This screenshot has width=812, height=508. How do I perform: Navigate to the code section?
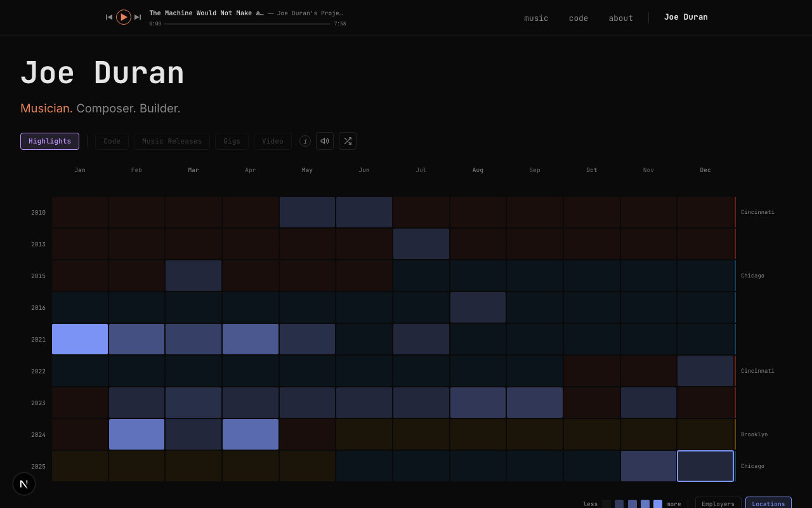pyautogui.click(x=579, y=18)
